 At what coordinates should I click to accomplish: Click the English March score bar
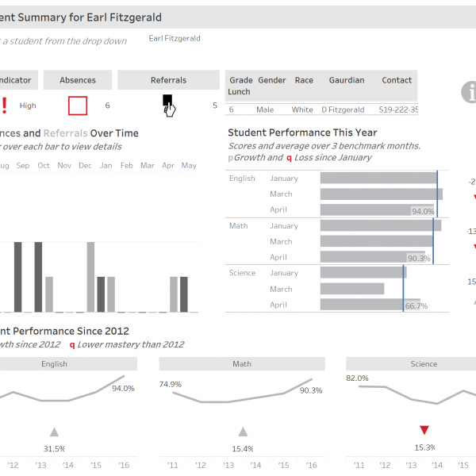(x=382, y=194)
